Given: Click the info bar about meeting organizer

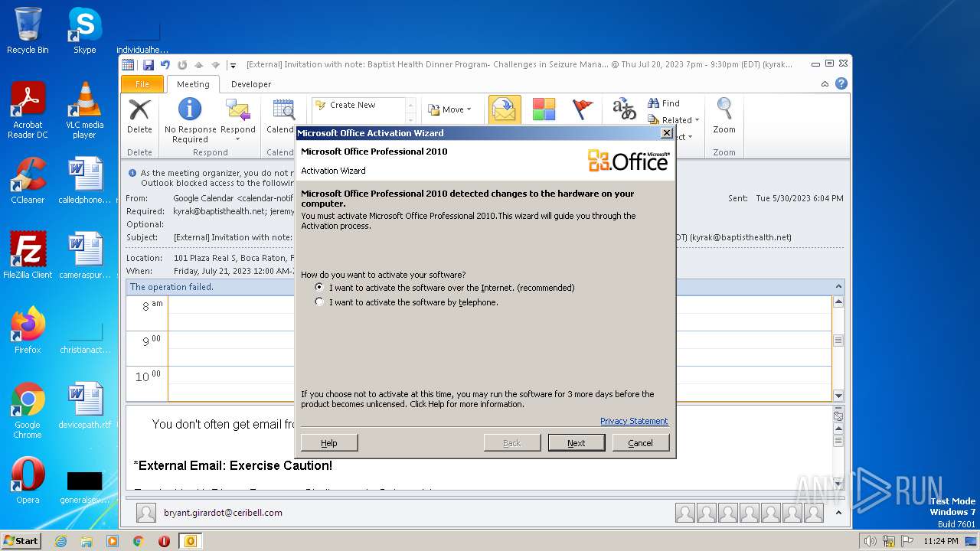Looking at the screenshot, I should 211,178.
